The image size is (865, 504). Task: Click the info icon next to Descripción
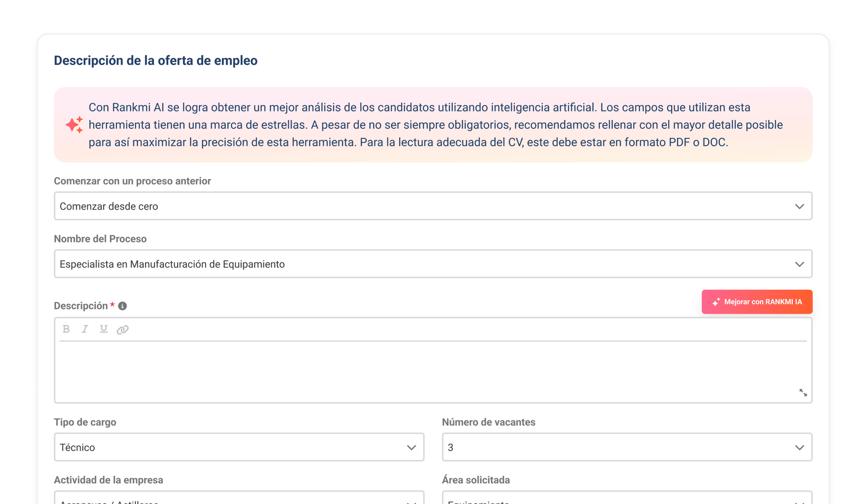pyautogui.click(x=122, y=306)
